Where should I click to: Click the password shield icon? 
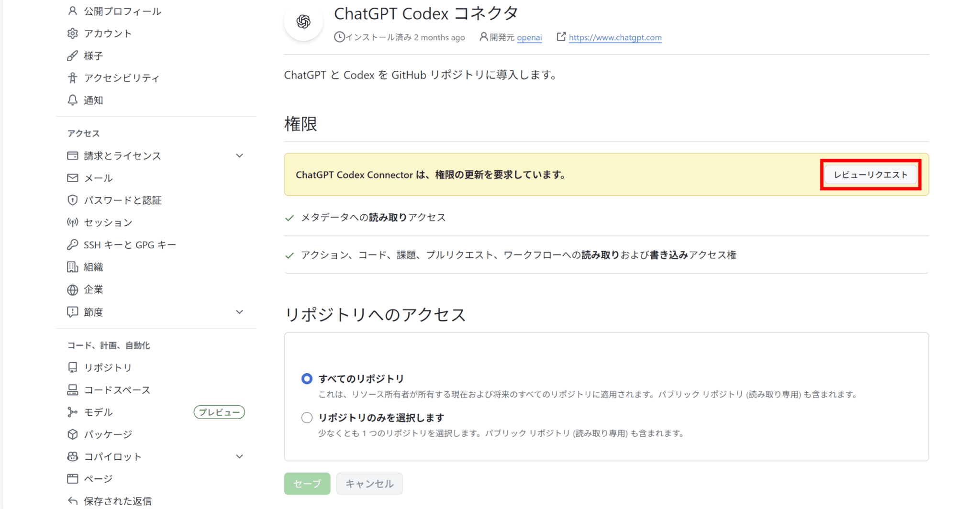click(72, 200)
